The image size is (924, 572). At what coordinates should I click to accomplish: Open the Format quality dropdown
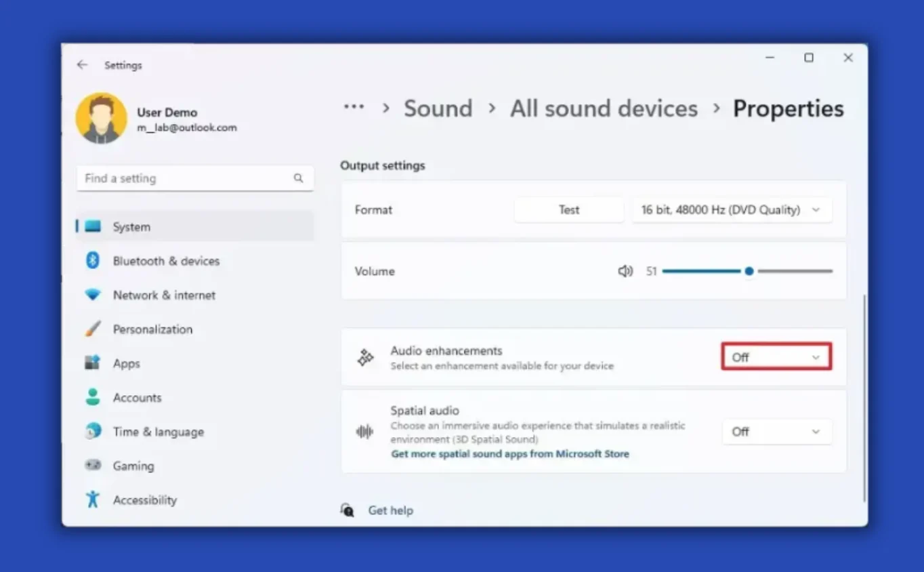[x=732, y=209]
